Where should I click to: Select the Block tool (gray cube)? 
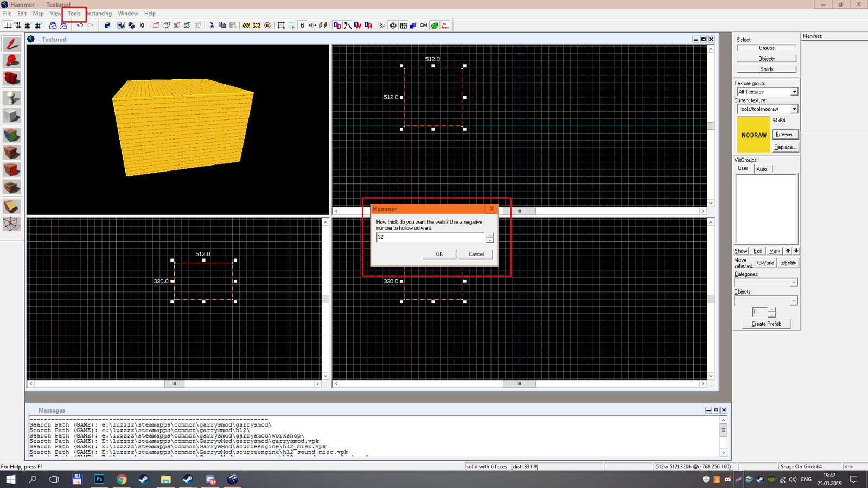click(x=12, y=116)
